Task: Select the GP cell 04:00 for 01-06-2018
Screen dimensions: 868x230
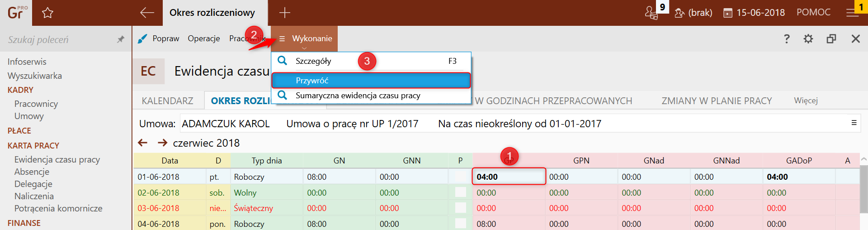Action: pyautogui.click(x=509, y=177)
